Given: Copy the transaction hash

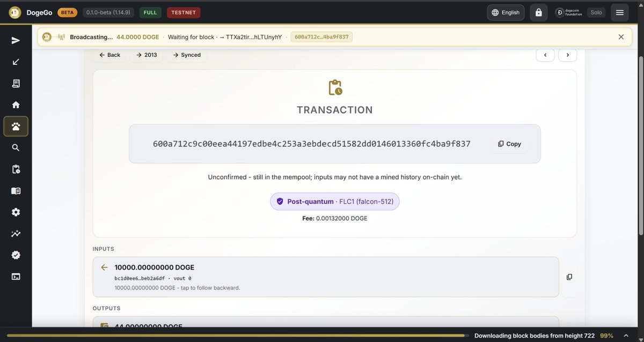Looking at the screenshot, I should (509, 144).
